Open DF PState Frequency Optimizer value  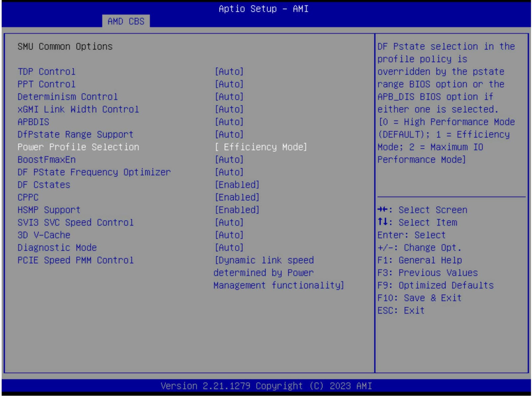click(229, 172)
